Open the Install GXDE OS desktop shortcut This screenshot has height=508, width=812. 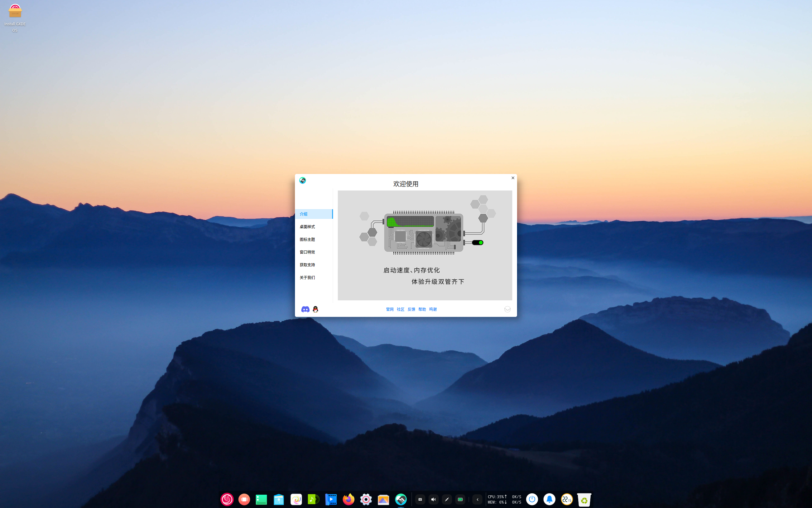tap(15, 18)
